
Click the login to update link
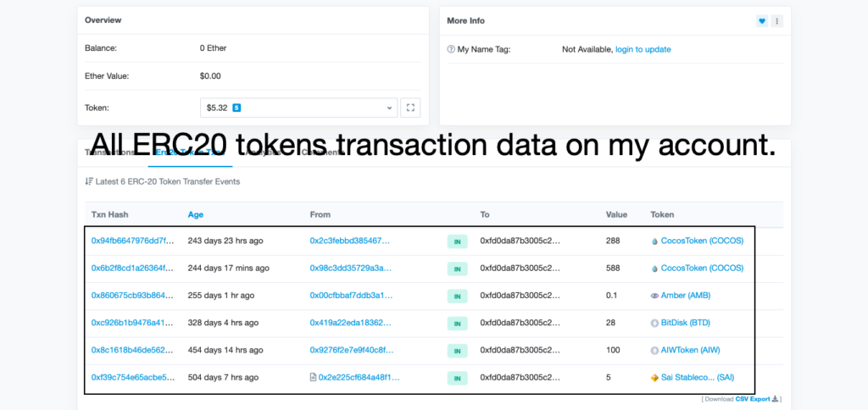click(643, 49)
